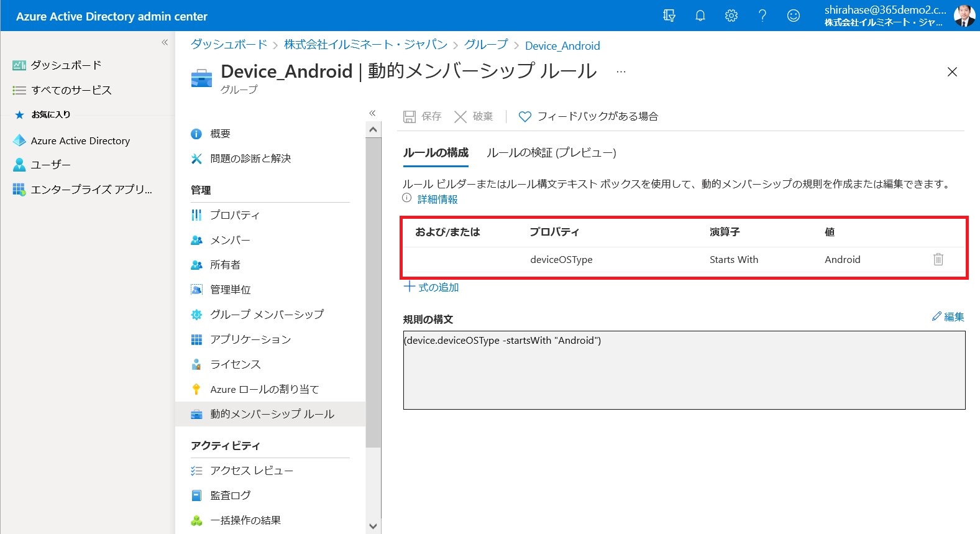
Task: Click the group menu scrollbar down arrow
Action: (x=373, y=526)
